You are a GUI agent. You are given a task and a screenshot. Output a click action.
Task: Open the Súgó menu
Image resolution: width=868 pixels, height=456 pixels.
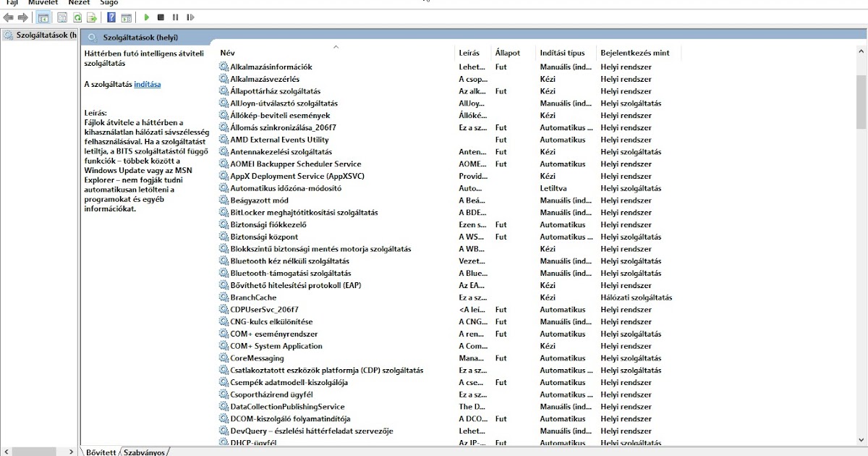(109, 2)
